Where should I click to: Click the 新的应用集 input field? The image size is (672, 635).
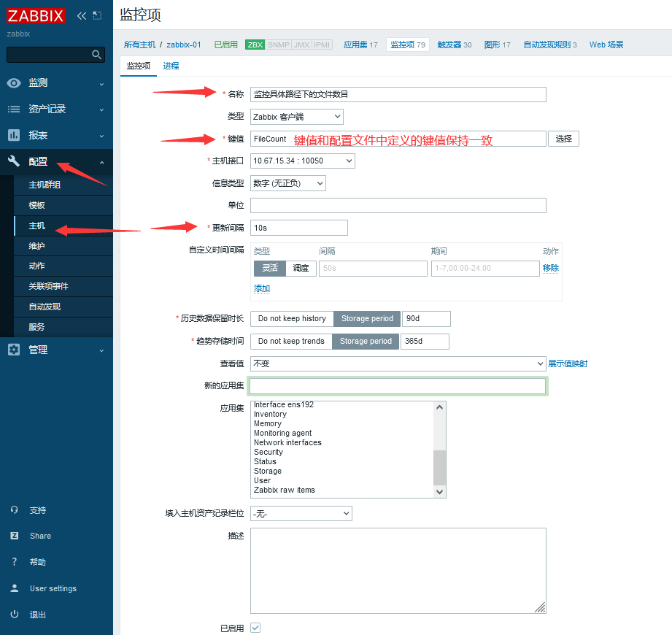pos(397,386)
